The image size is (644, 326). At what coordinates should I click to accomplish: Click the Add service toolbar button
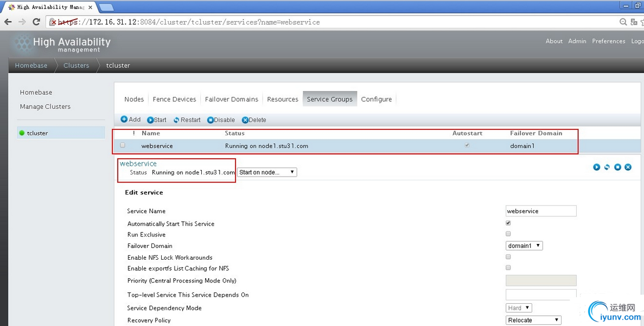(x=131, y=119)
